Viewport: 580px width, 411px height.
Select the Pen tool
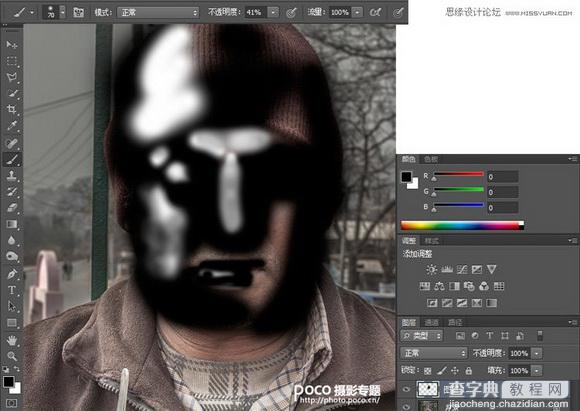tap(11, 274)
